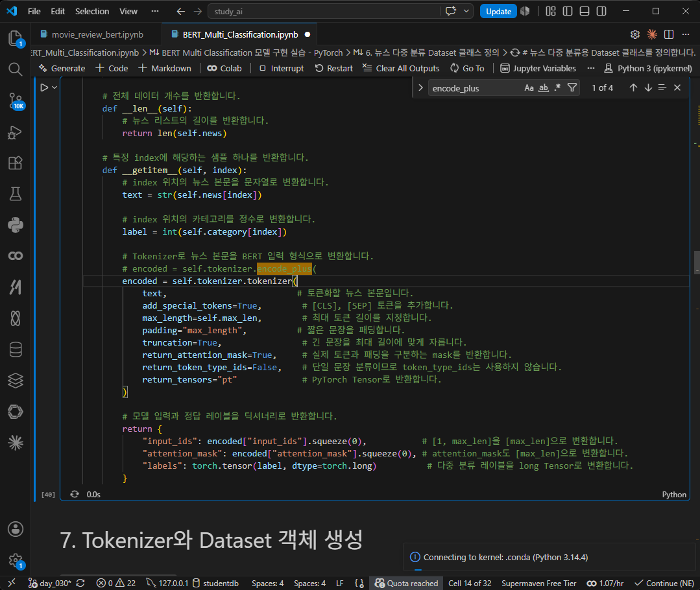
Task: Click the study_ai command center search
Action: click(x=324, y=11)
